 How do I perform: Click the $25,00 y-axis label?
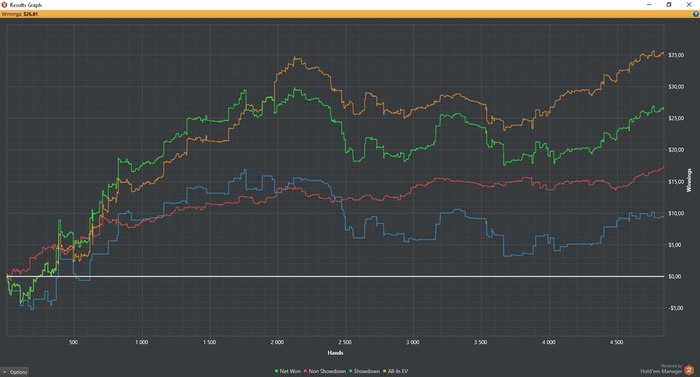[x=676, y=118]
